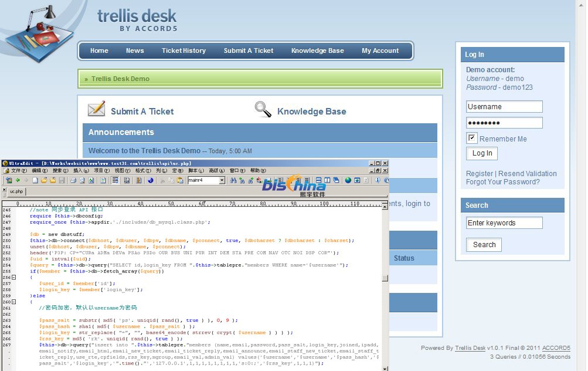
Task: Print the document from UltraEdit toolbar
Action: click(x=73, y=180)
